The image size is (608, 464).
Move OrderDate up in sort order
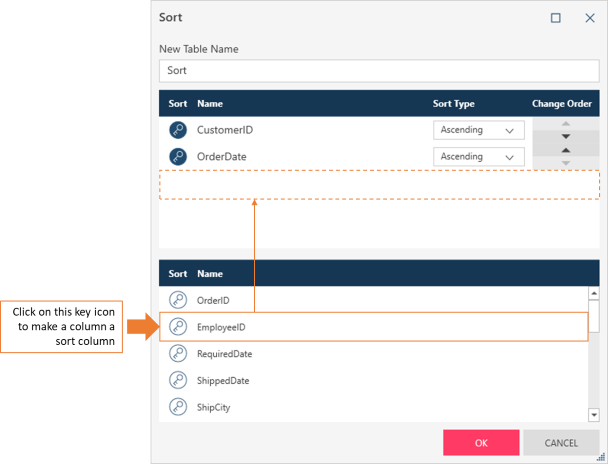(566, 150)
